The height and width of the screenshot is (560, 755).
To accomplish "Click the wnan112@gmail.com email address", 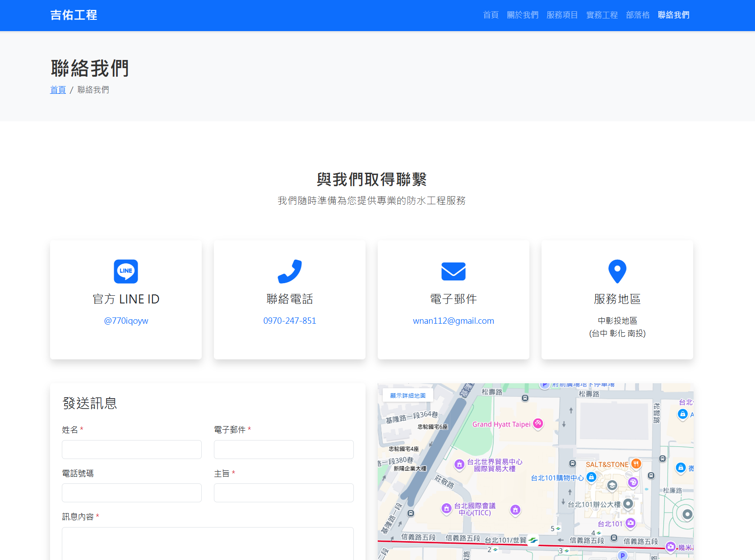I will coord(453,321).
